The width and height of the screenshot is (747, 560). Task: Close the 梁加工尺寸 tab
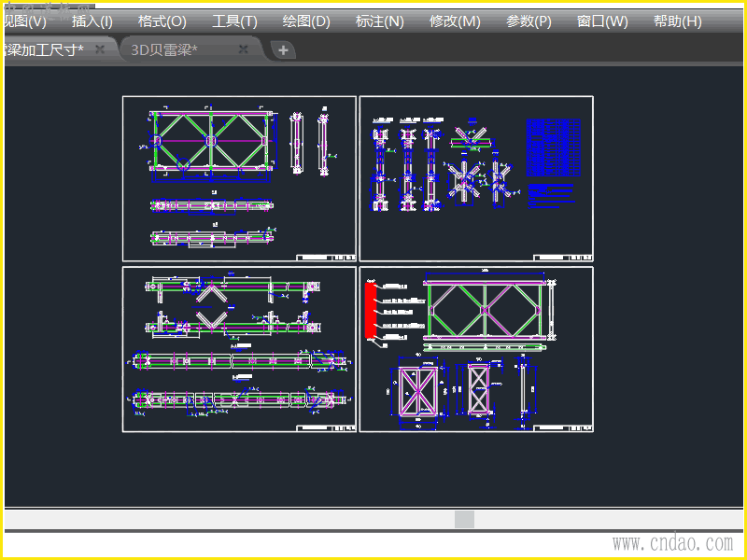pyautogui.click(x=100, y=49)
